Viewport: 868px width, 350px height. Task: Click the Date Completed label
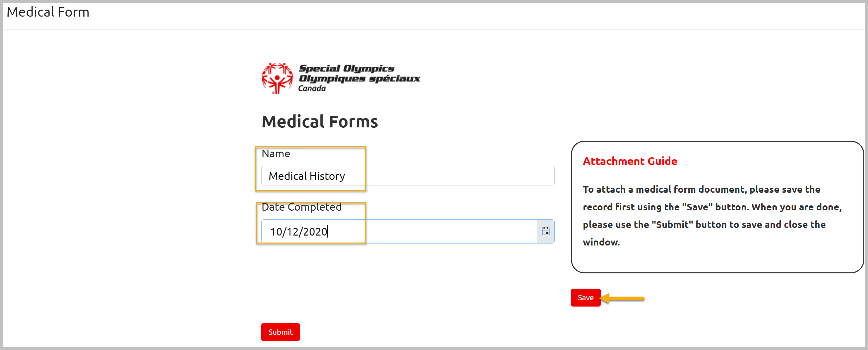[x=301, y=207]
